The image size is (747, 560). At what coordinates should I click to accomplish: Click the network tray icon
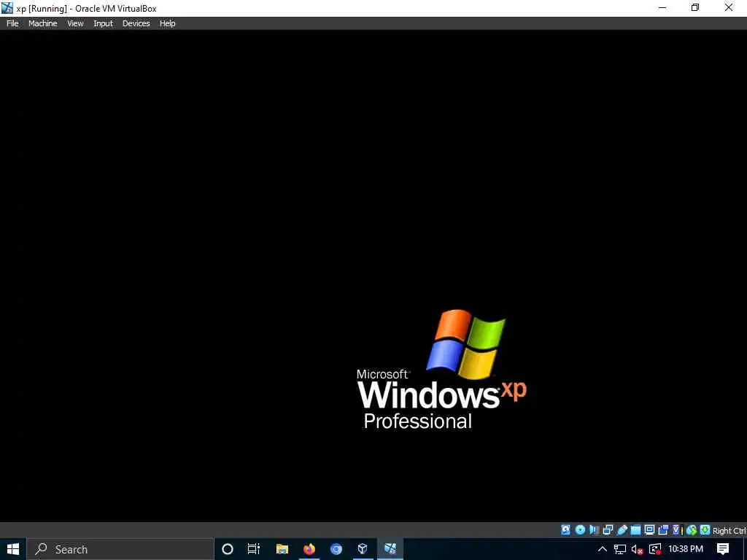click(620, 550)
